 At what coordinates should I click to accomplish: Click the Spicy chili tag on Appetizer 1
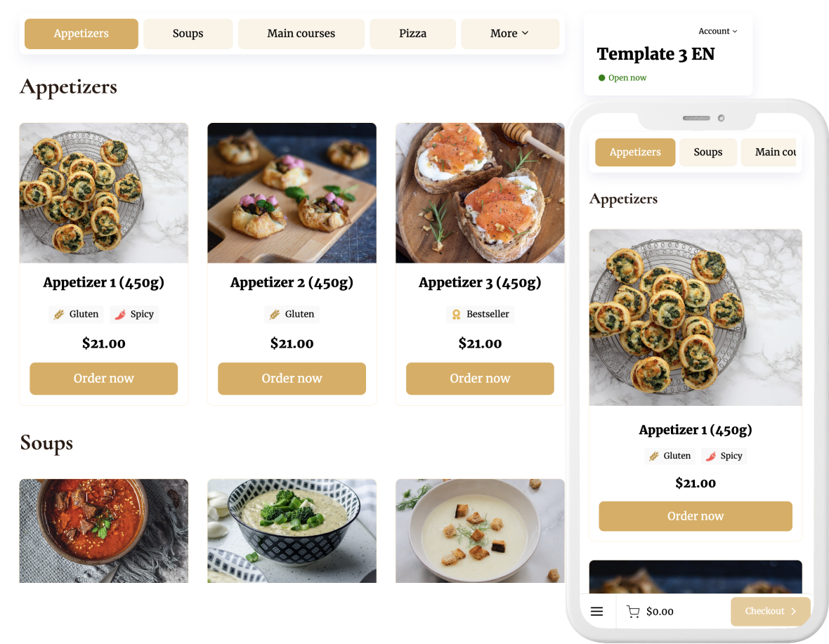click(x=135, y=314)
